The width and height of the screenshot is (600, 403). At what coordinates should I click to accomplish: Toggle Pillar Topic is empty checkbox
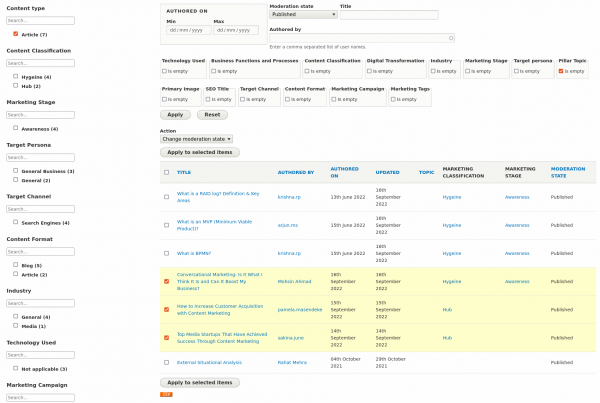point(562,71)
